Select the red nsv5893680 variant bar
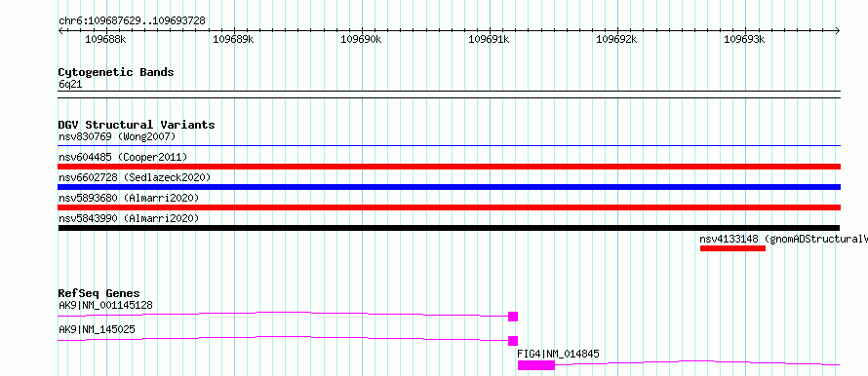868x376 pixels. tap(449, 207)
